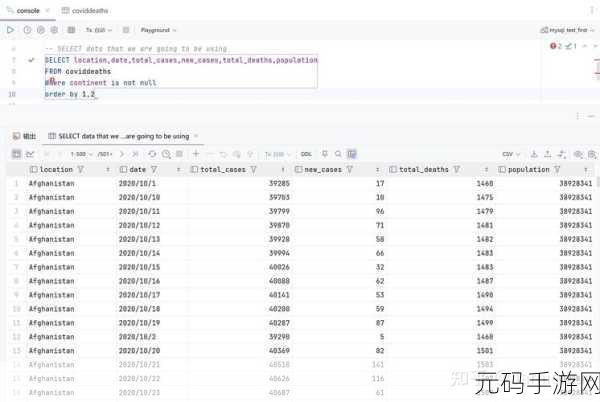
Task: Toggle the highlighted column layout icon
Action: coord(352,154)
